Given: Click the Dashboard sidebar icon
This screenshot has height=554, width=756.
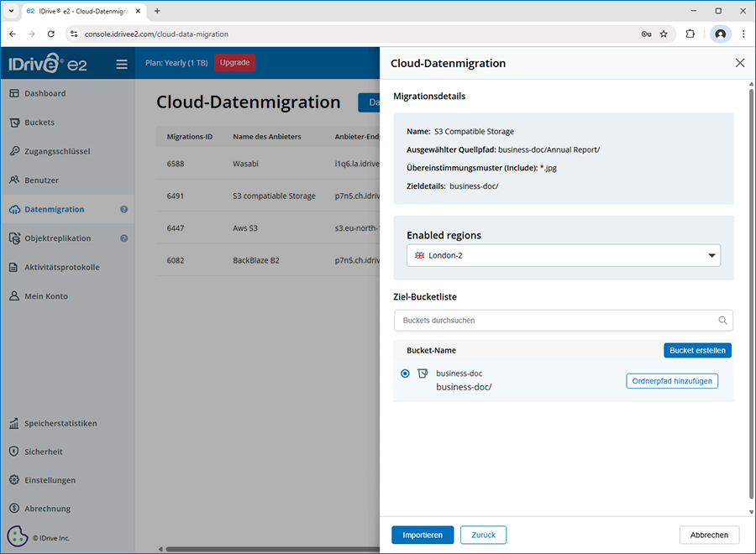Looking at the screenshot, I should (x=14, y=93).
